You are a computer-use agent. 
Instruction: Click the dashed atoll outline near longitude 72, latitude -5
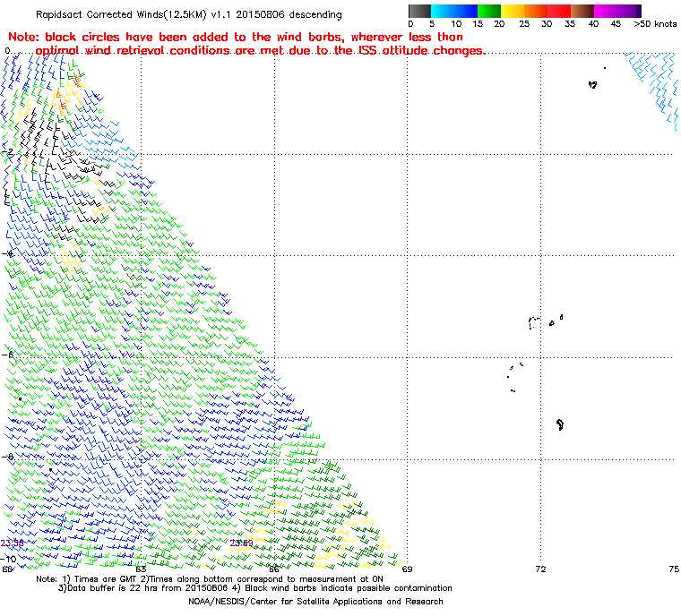coord(534,323)
